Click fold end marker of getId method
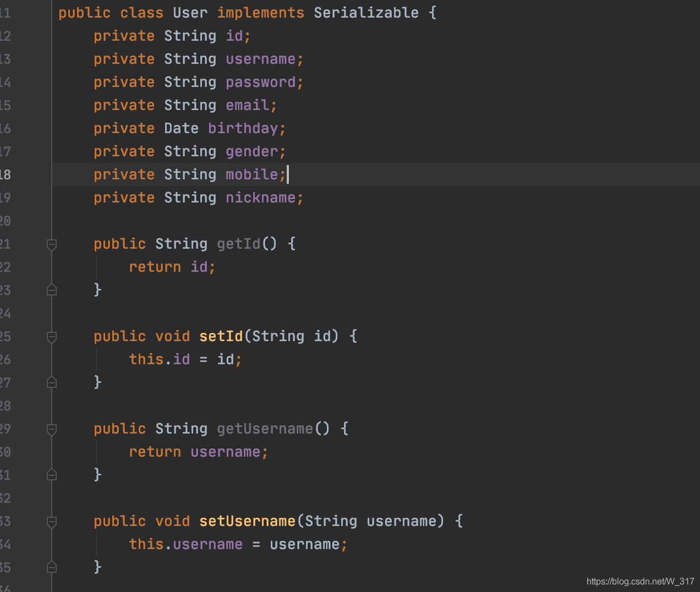 [52, 289]
